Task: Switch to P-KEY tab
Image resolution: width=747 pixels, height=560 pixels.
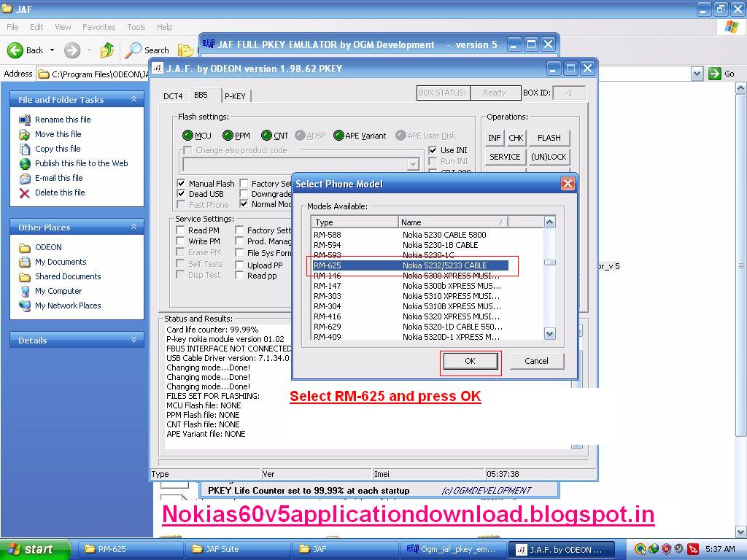Action: coord(236,96)
